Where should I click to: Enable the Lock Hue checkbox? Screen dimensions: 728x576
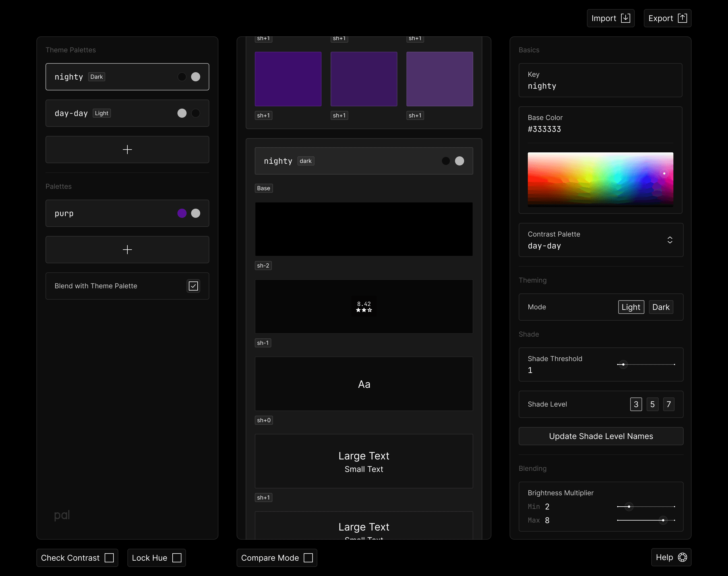click(x=177, y=558)
